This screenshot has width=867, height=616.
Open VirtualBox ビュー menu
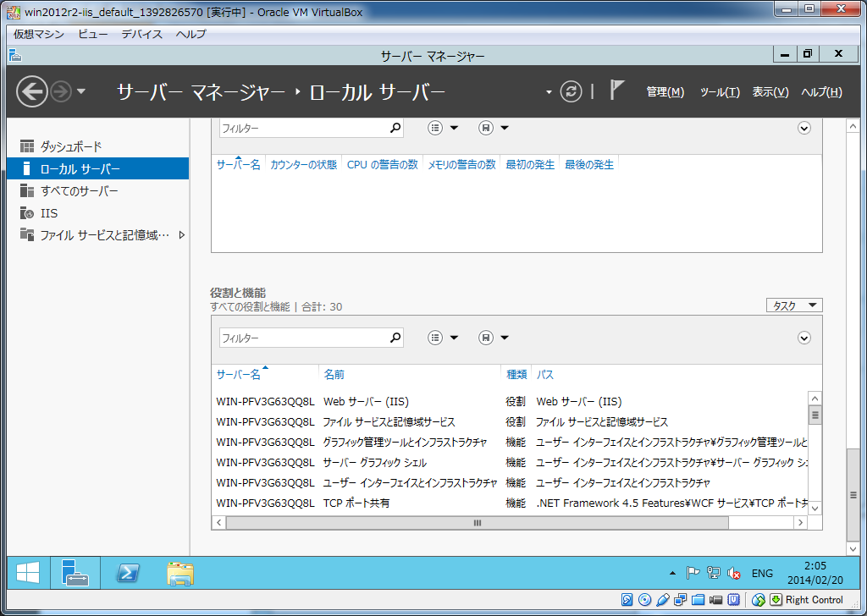(92, 34)
